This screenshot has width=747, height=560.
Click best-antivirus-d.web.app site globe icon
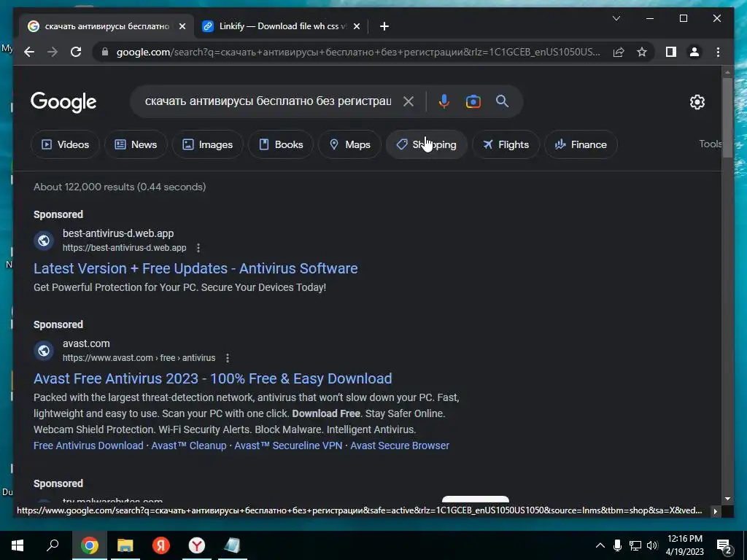pos(44,241)
